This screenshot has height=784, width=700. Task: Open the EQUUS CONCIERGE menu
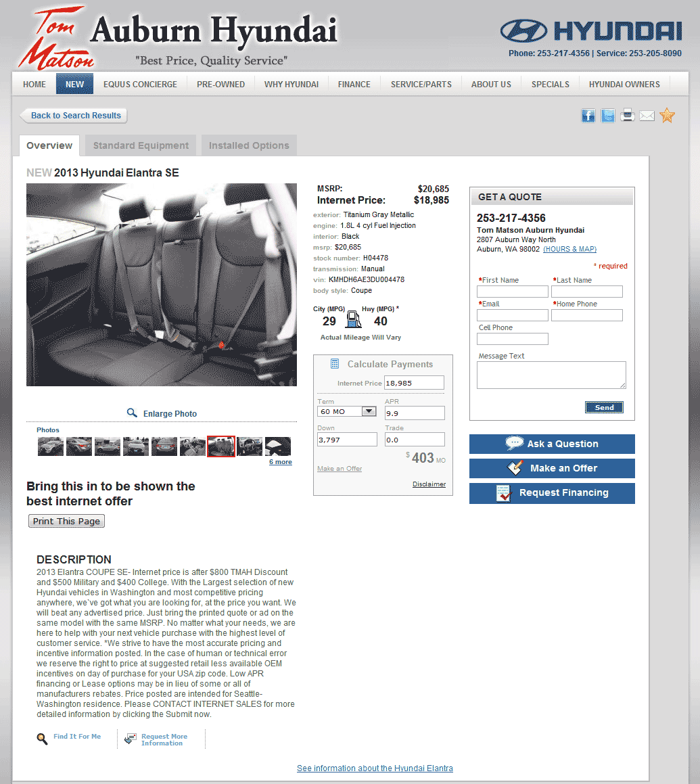(x=140, y=85)
